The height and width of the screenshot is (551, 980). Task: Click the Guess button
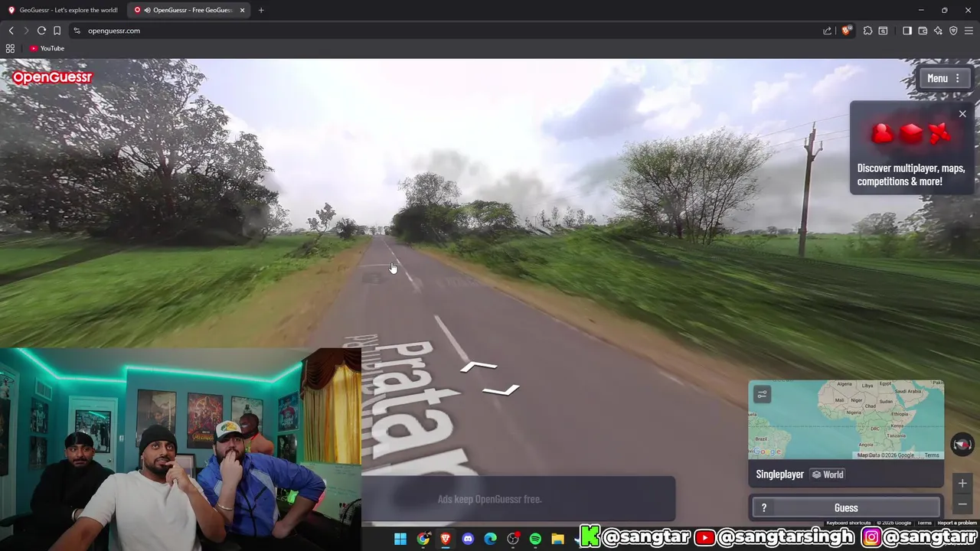pos(846,507)
